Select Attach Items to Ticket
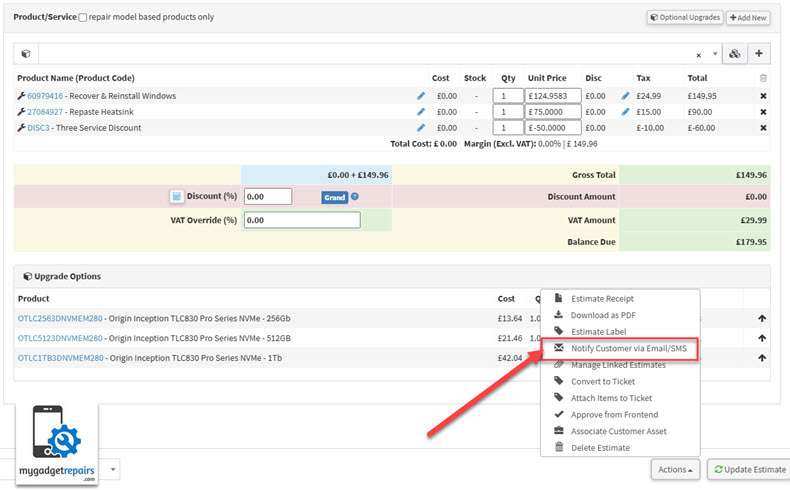This screenshot has height=490, width=790. click(x=611, y=398)
